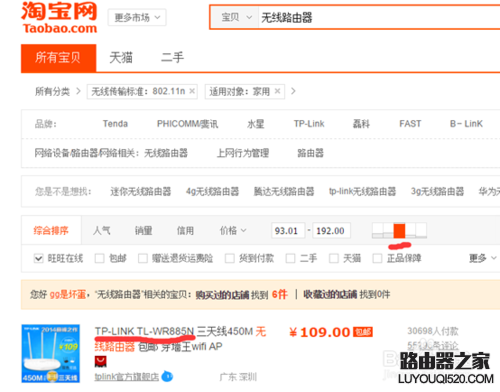Switch to the 二手 tab
The image size is (500, 392).
tap(172, 58)
